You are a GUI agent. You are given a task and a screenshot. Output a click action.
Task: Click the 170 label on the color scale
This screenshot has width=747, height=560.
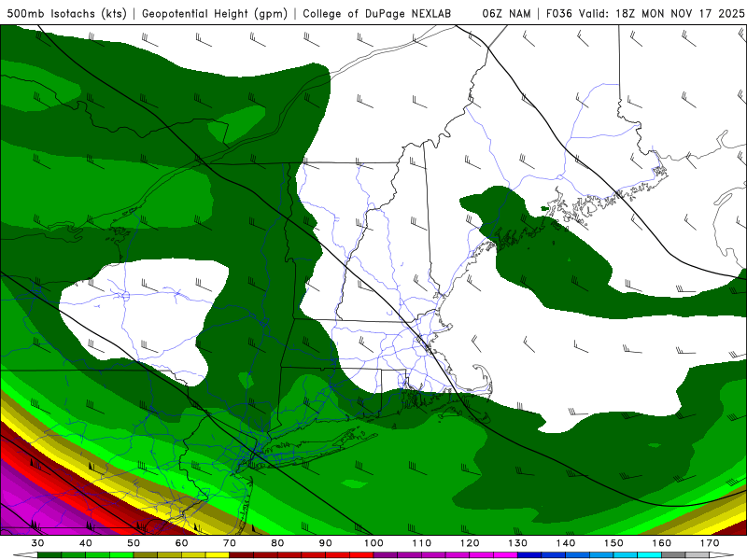pyautogui.click(x=710, y=543)
